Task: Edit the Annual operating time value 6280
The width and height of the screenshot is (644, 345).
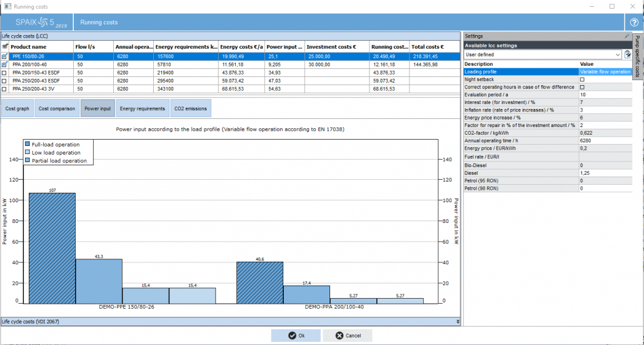Action: pyautogui.click(x=605, y=141)
